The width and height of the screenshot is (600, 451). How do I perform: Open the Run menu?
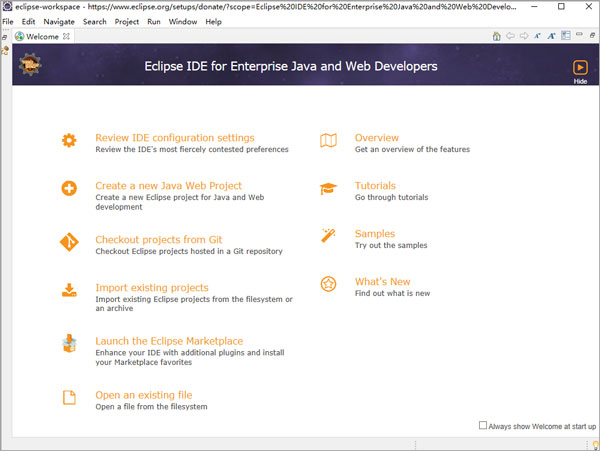point(154,22)
